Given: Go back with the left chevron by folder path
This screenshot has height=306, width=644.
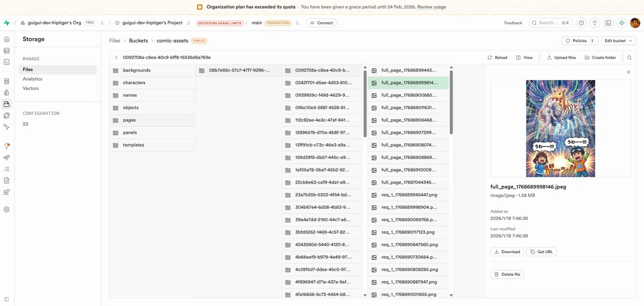Looking at the screenshot, I should pyautogui.click(x=116, y=57).
